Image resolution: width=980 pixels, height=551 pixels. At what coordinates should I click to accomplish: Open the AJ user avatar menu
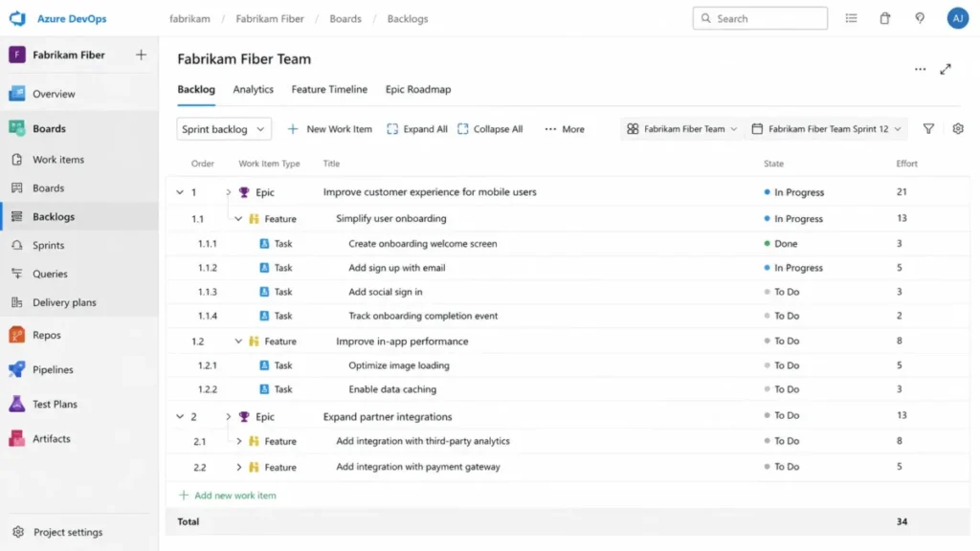[957, 18]
